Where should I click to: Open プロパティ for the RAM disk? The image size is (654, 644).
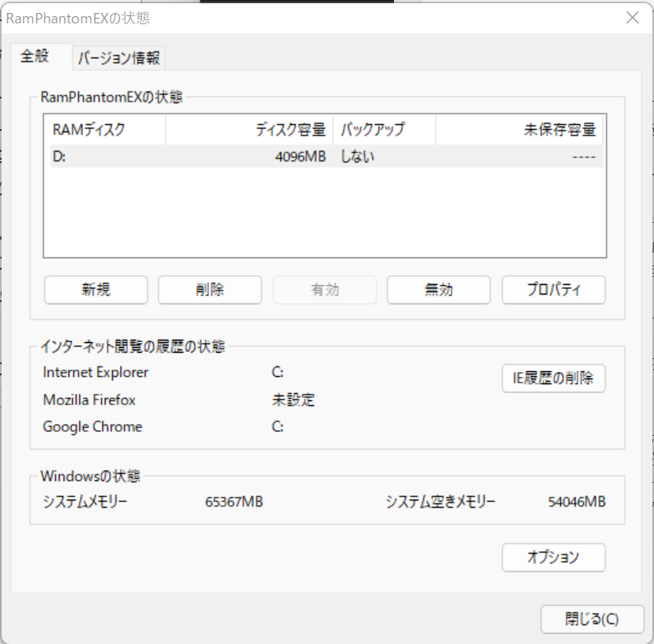(554, 290)
